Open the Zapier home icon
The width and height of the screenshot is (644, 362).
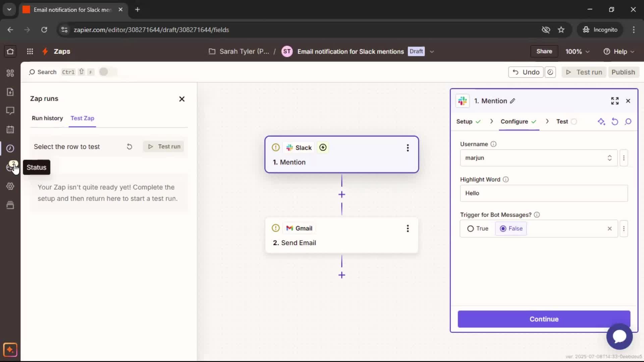point(10,51)
